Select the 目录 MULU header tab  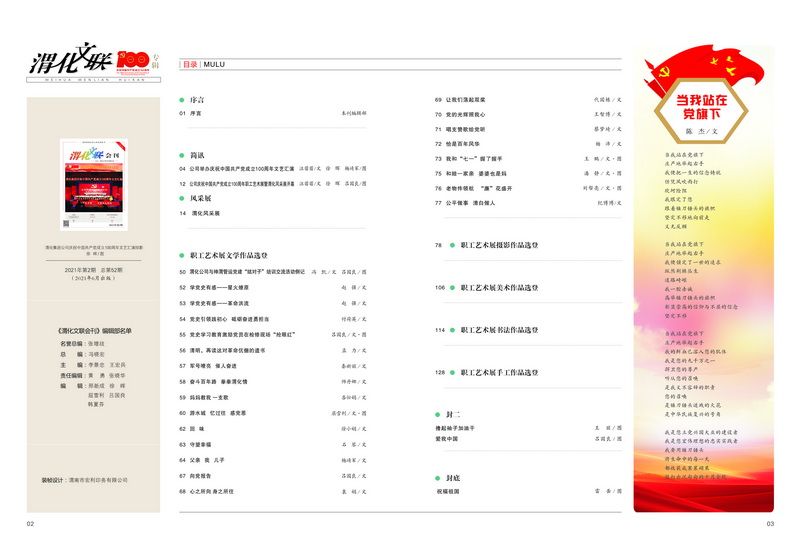click(203, 64)
